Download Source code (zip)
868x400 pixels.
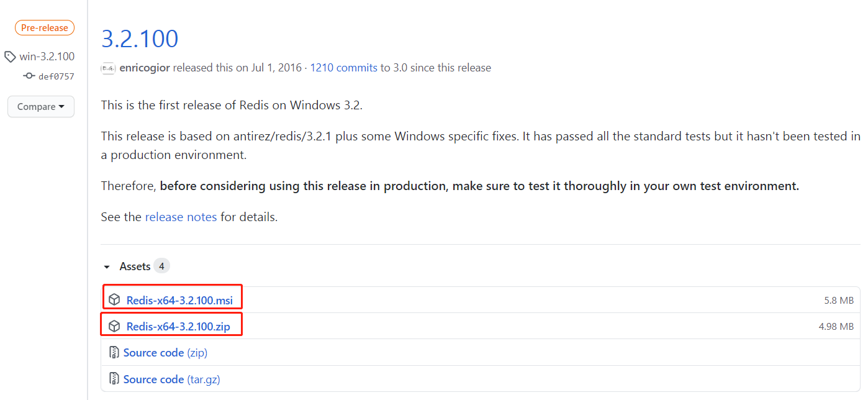point(165,352)
